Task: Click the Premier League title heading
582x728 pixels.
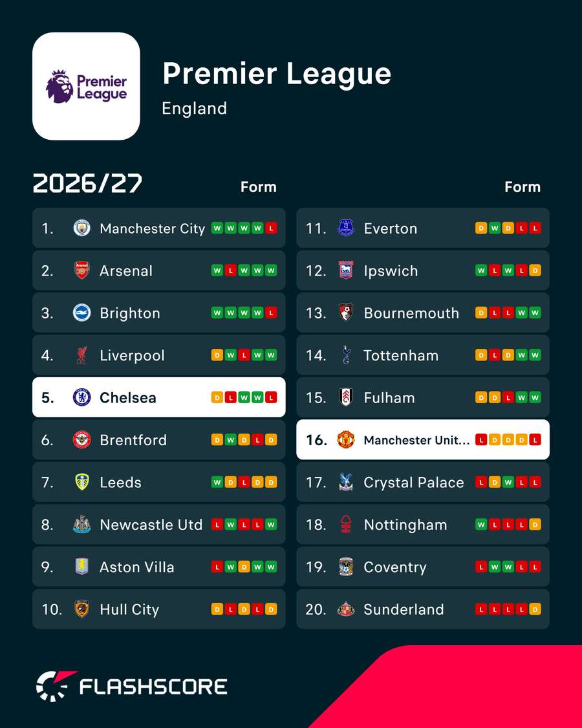Action: pyautogui.click(x=277, y=74)
